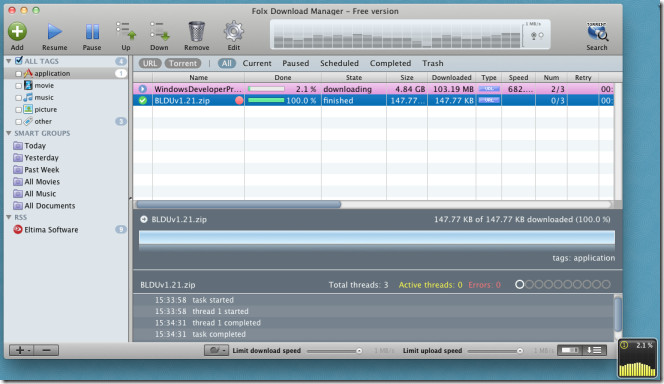
Task: Move the task Up in queue
Action: point(126,31)
